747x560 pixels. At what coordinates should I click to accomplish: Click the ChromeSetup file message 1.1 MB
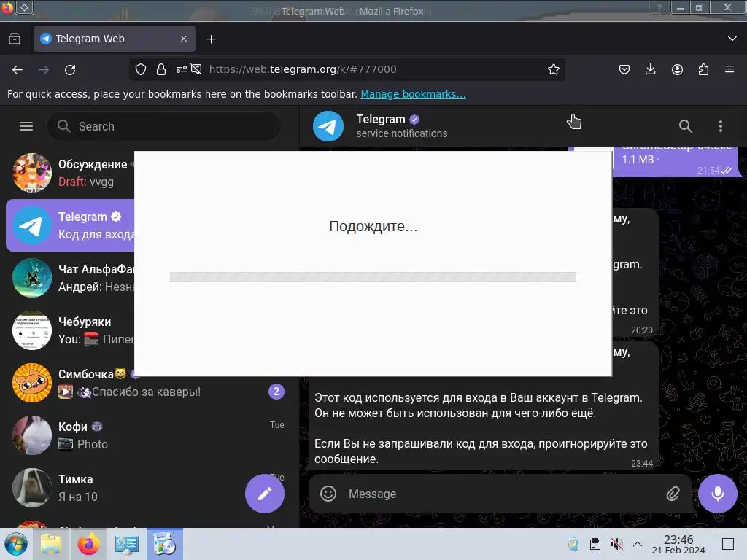tap(676, 161)
